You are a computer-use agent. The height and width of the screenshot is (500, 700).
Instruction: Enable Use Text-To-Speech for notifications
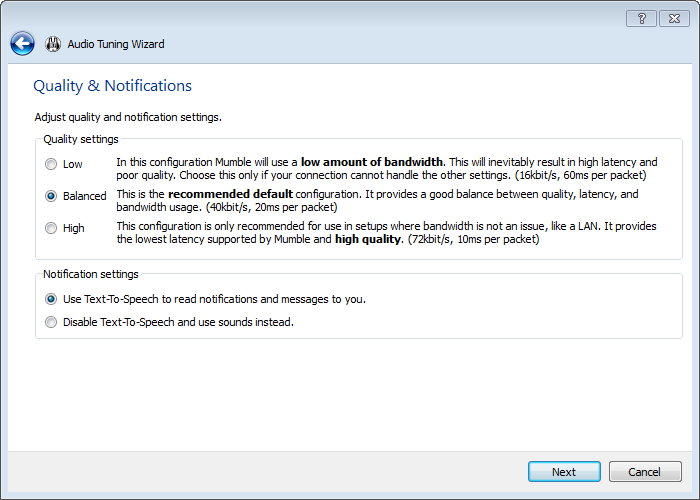point(51,299)
